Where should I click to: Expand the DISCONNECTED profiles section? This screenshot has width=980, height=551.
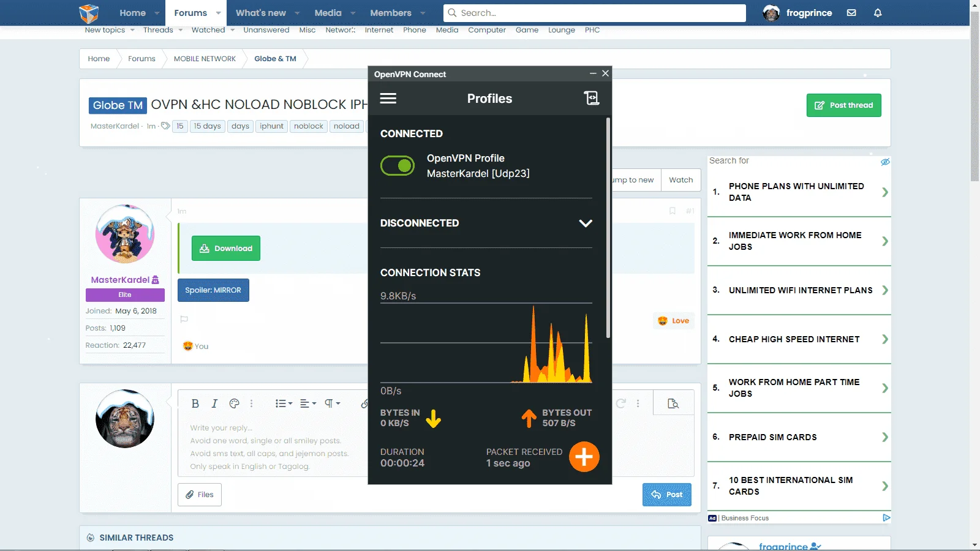pyautogui.click(x=586, y=223)
